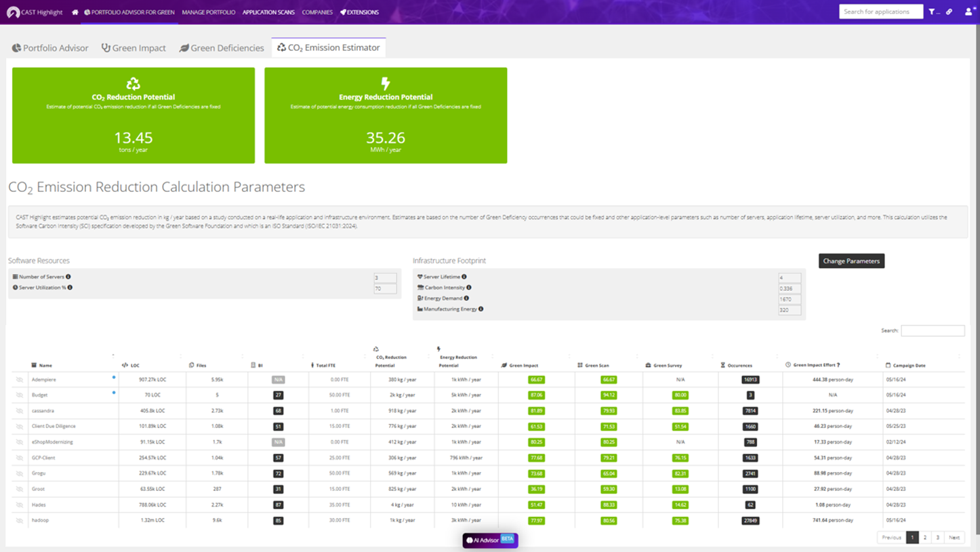Go to page 2 of the table
The height and width of the screenshot is (552, 980).
point(924,538)
